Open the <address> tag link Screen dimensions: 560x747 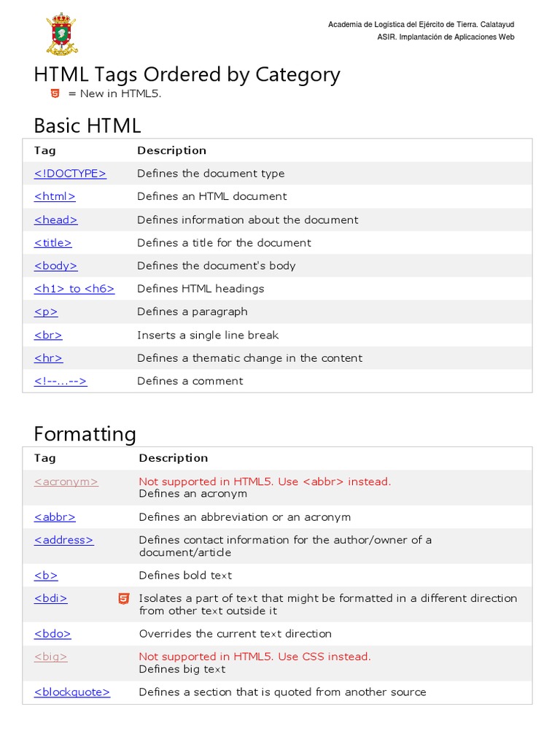63,541
